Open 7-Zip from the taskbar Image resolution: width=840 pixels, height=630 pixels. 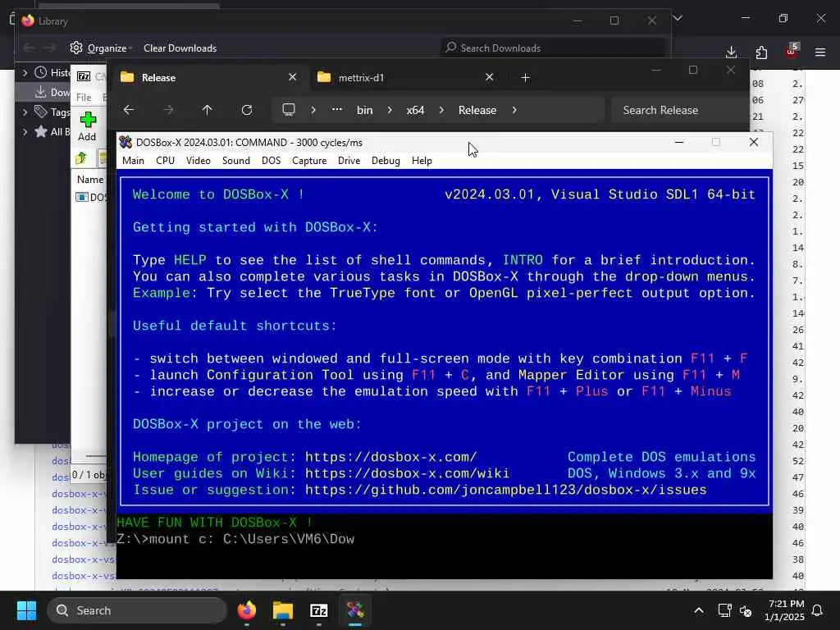coord(319,610)
